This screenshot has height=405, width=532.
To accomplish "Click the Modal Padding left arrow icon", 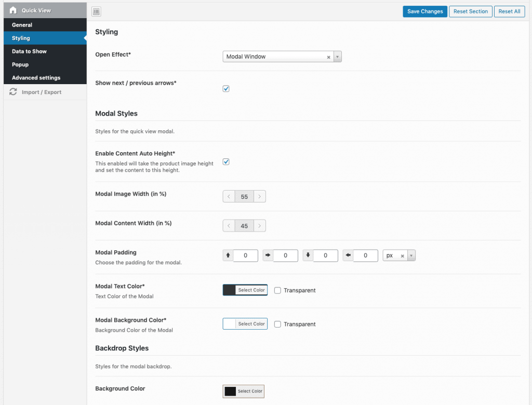I will coord(348,255).
